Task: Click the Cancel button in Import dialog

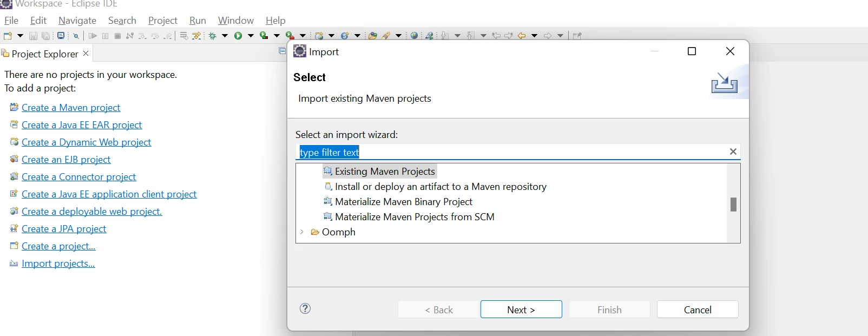Action: point(698,309)
